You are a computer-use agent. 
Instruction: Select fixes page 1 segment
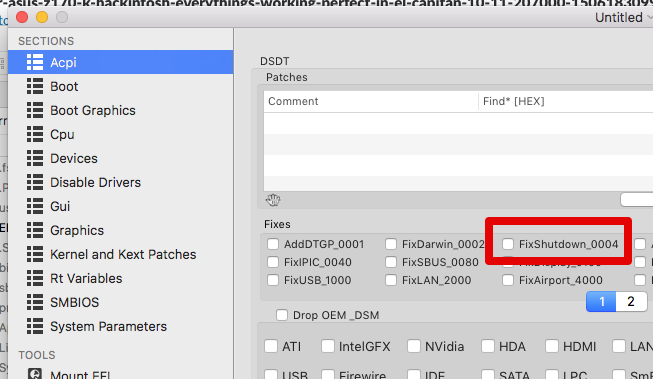tap(601, 301)
